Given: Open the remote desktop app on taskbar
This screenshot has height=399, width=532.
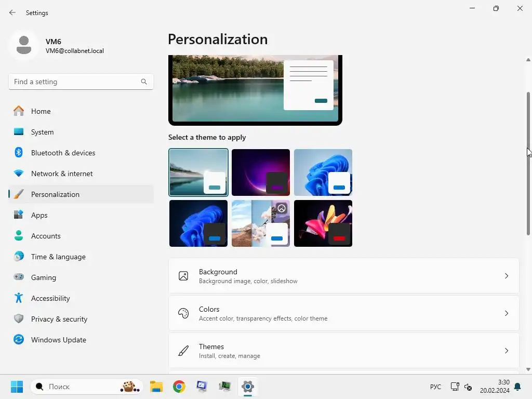Looking at the screenshot, I should coord(202,387).
